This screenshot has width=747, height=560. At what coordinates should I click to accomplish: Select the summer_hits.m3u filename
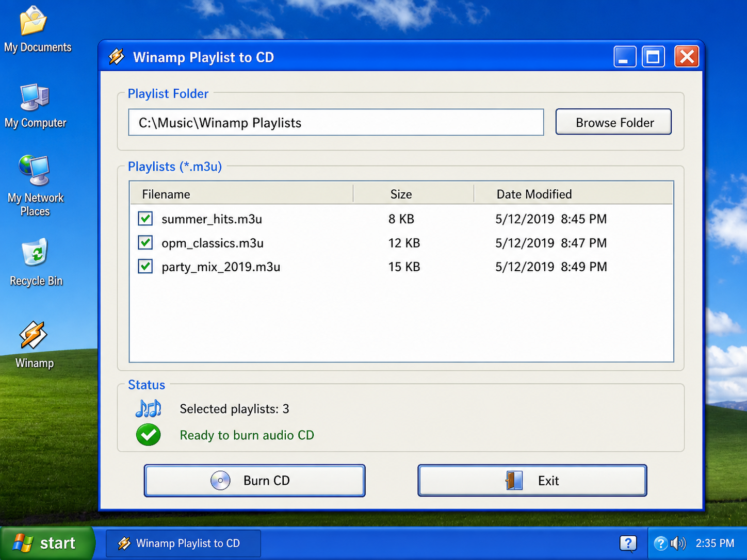coord(212,219)
